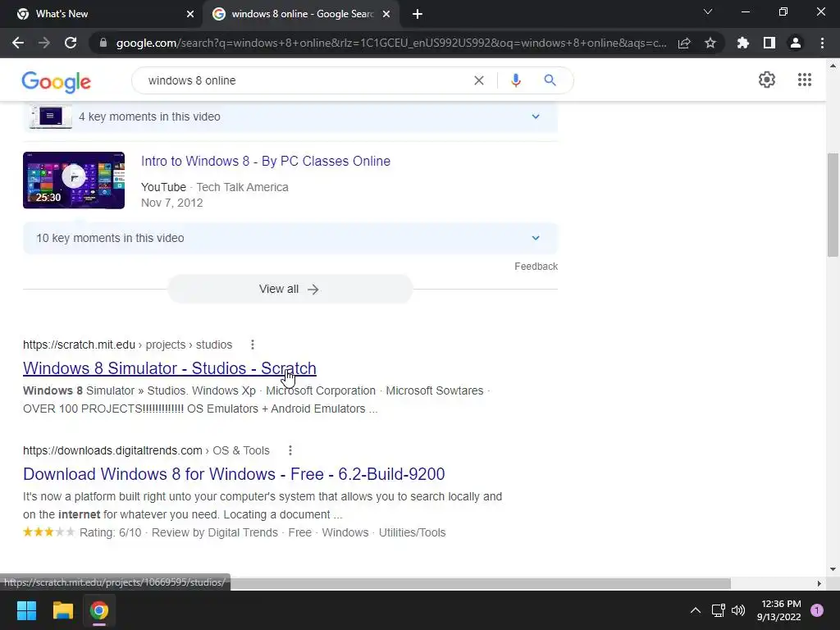The width and height of the screenshot is (840, 630).
Task: Go back to the previous page
Action: 18,43
